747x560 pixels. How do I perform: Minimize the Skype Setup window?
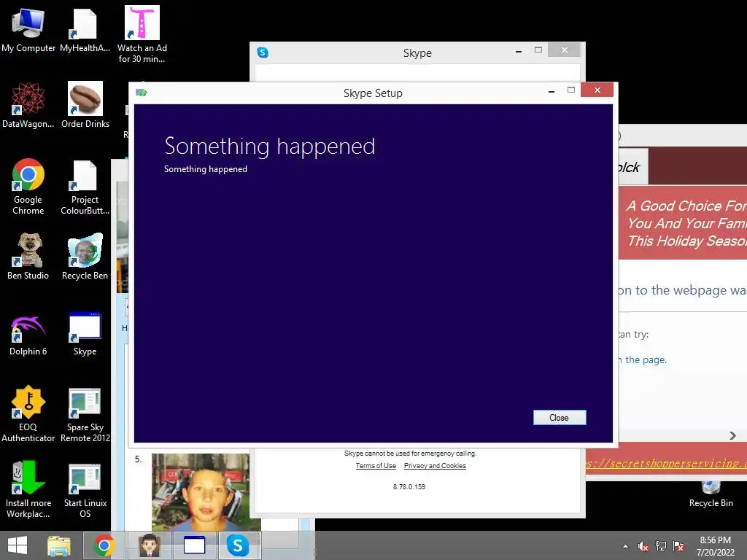coord(551,91)
